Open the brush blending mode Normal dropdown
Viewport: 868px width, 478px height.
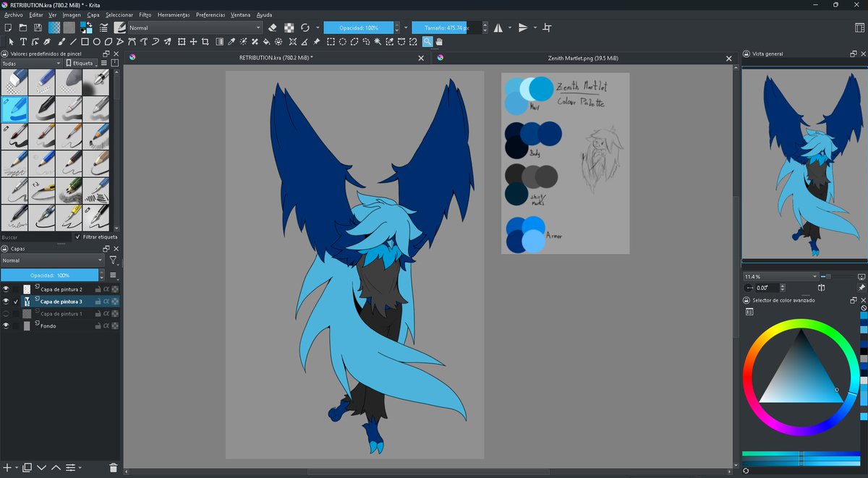point(195,27)
